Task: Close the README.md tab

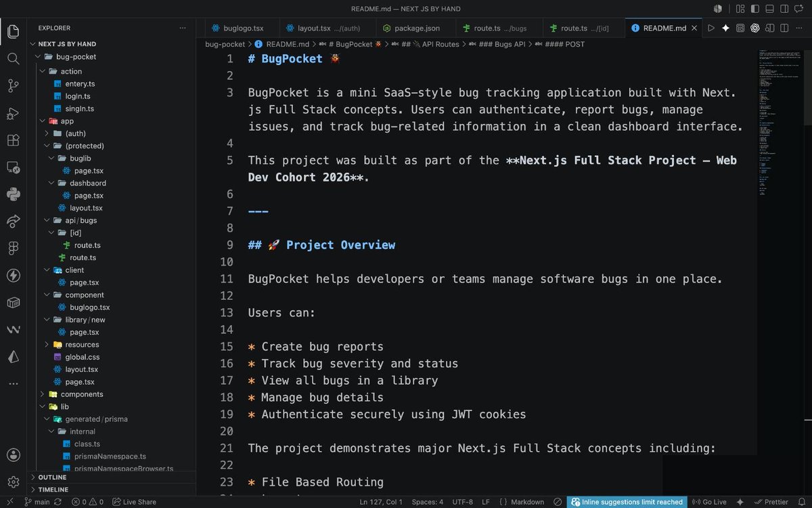Action: click(694, 28)
